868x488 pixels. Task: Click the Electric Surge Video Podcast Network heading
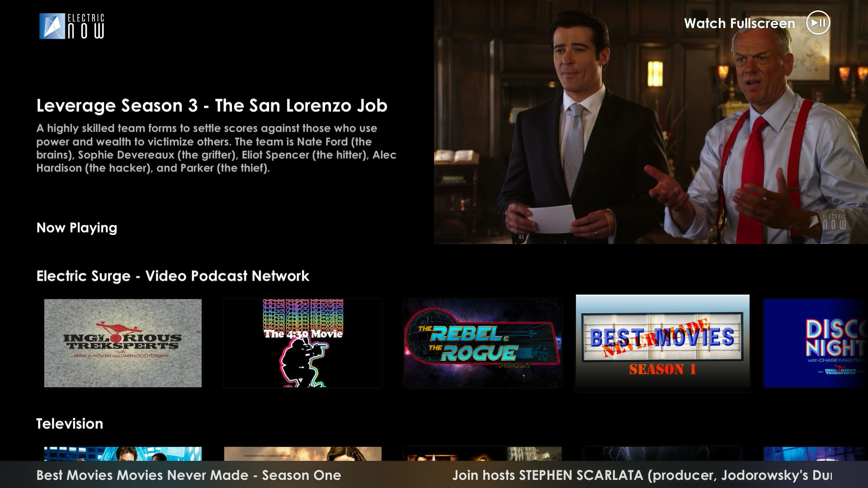pos(173,276)
